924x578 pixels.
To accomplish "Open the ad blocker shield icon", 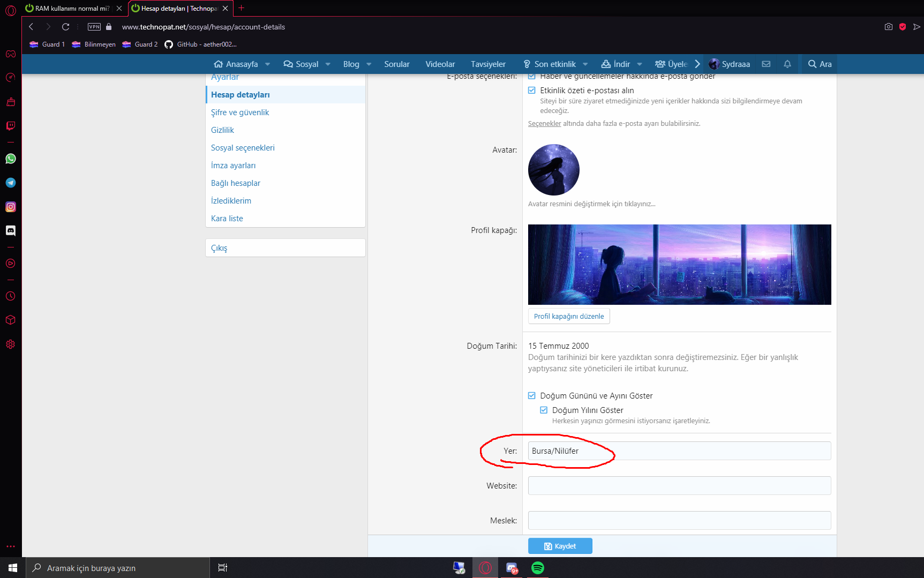I will [x=903, y=27].
